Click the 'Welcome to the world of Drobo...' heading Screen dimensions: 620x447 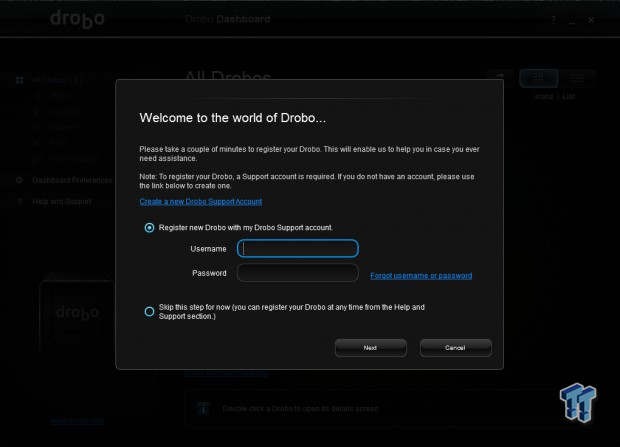tap(232, 118)
